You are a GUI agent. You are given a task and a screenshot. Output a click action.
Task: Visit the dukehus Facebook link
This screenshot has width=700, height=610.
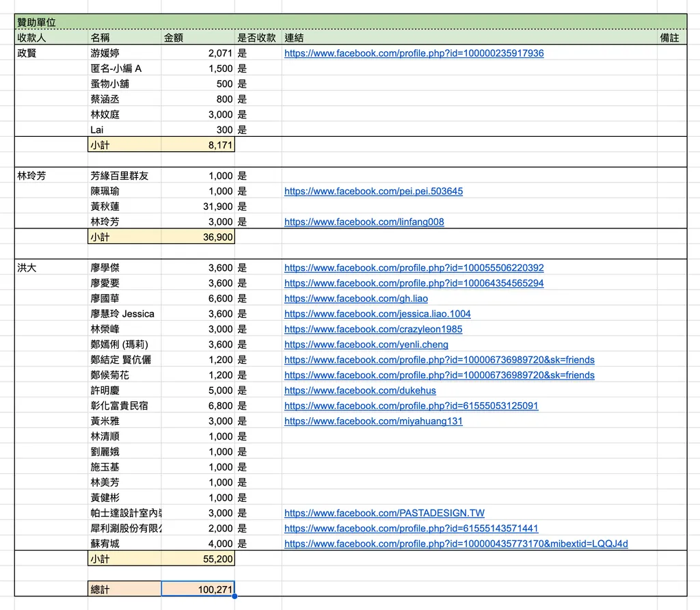pyautogui.click(x=360, y=390)
